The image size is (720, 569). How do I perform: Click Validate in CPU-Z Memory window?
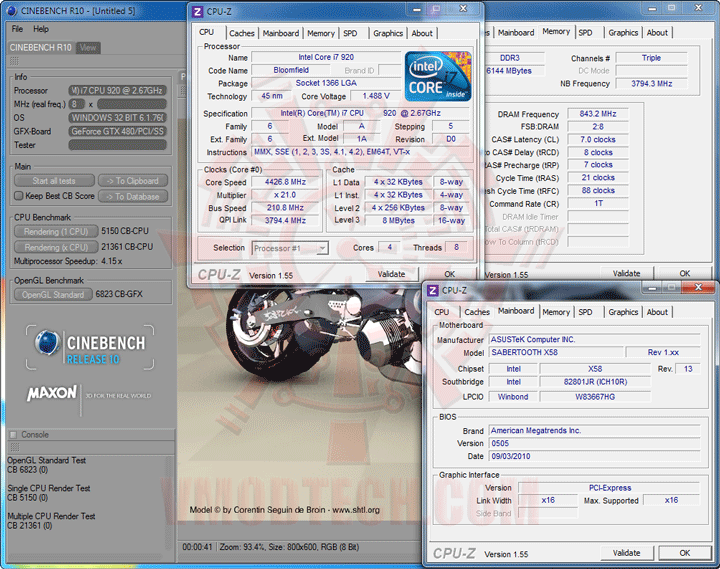point(626,273)
